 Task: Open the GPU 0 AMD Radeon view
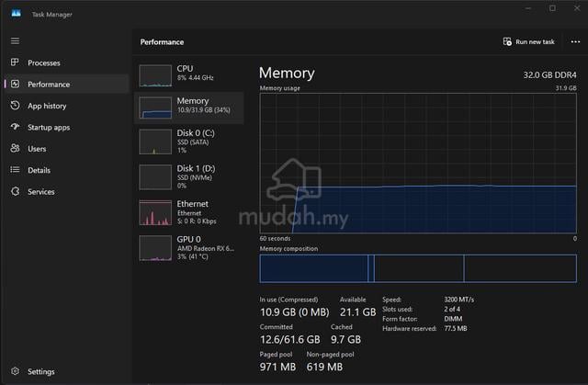[x=189, y=248]
